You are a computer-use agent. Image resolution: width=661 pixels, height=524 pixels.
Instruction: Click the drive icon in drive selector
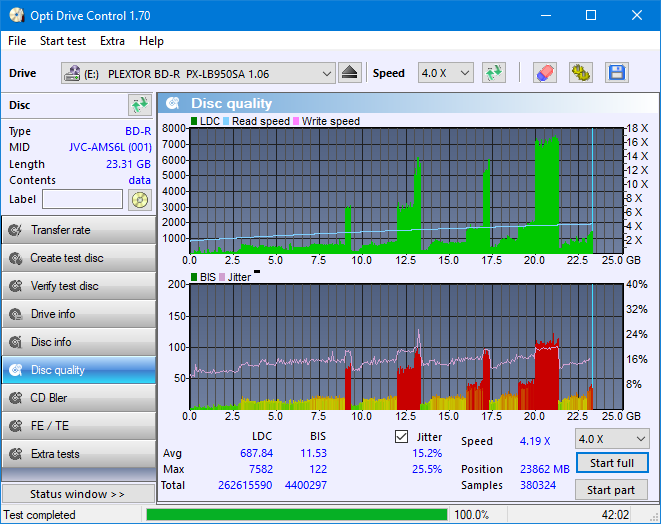[x=72, y=73]
